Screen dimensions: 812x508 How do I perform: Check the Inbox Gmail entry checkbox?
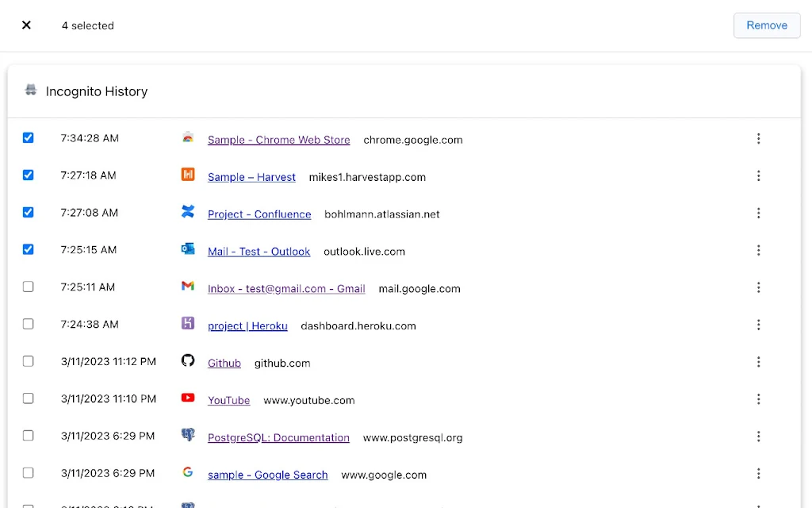[29, 287]
